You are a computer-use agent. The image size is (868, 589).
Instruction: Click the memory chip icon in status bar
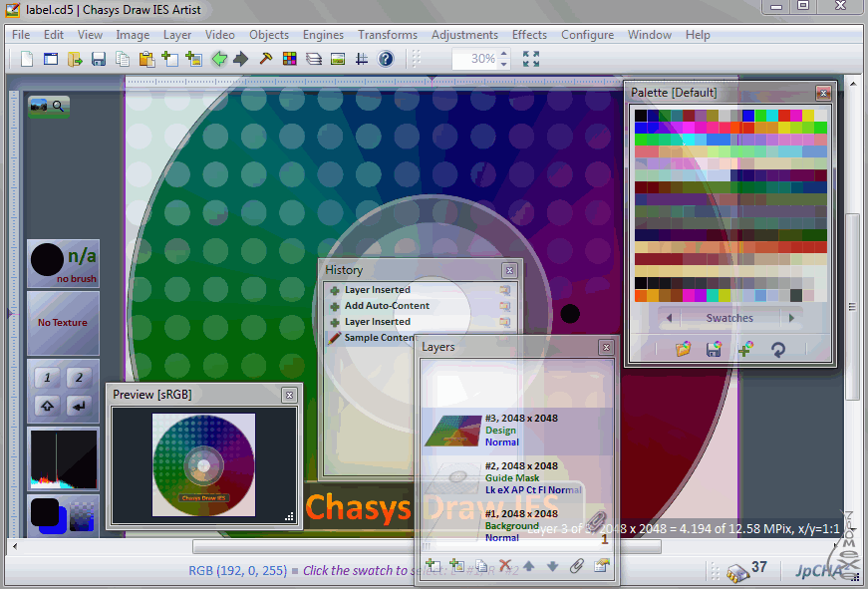(737, 571)
